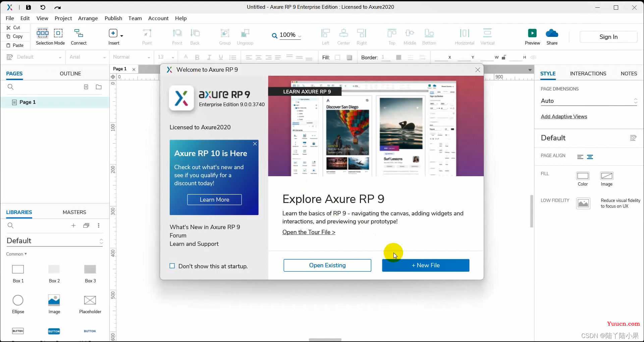Screen dimensions: 644x342
Task: Click the align Bottom icon
Action: tap(429, 33)
